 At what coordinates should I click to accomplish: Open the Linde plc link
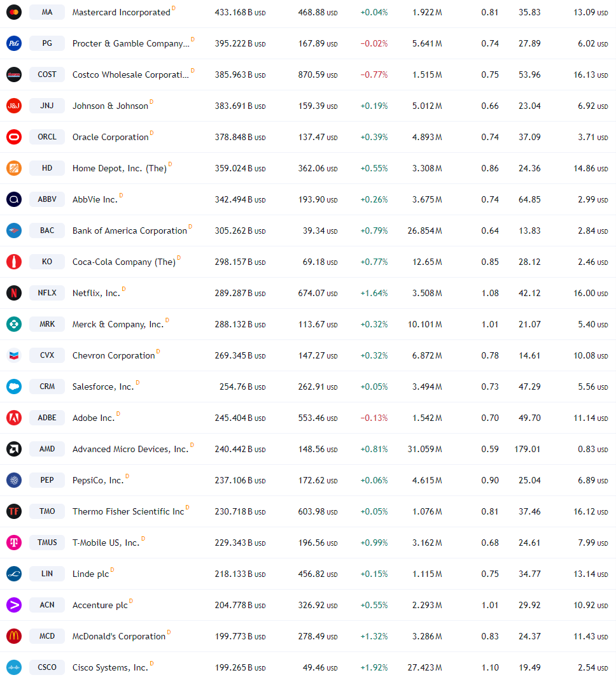click(90, 574)
